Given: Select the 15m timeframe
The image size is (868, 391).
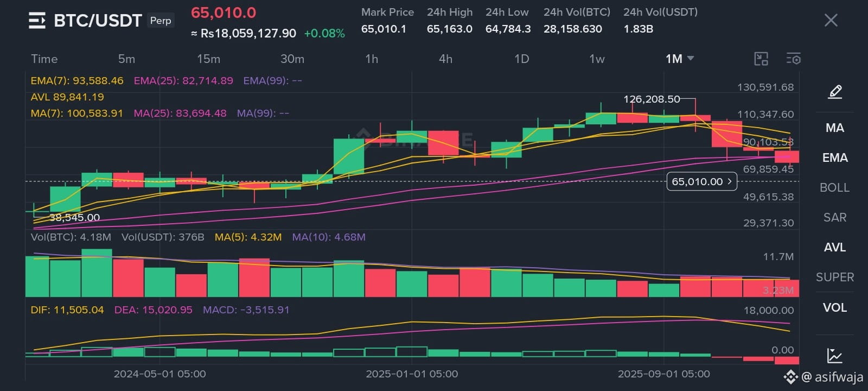Looking at the screenshot, I should 208,59.
